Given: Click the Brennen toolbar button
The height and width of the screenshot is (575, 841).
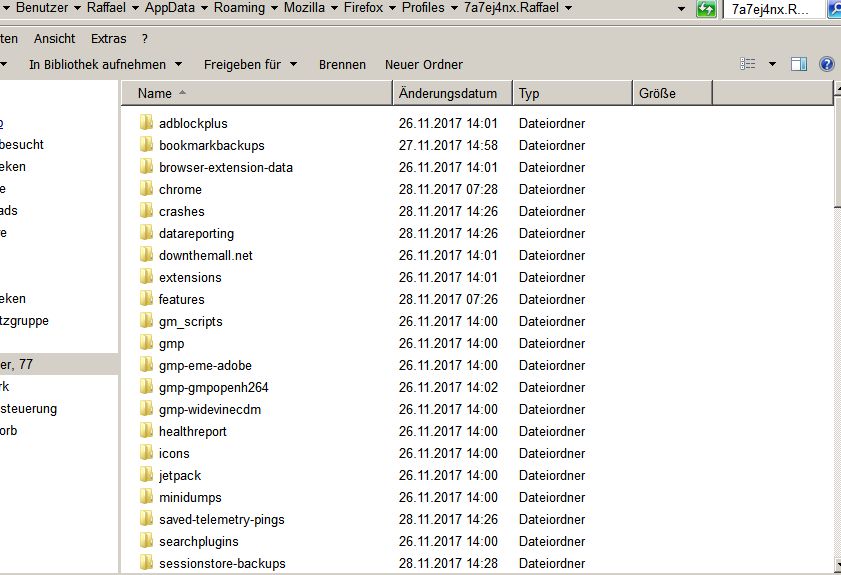Looking at the screenshot, I should tap(342, 64).
